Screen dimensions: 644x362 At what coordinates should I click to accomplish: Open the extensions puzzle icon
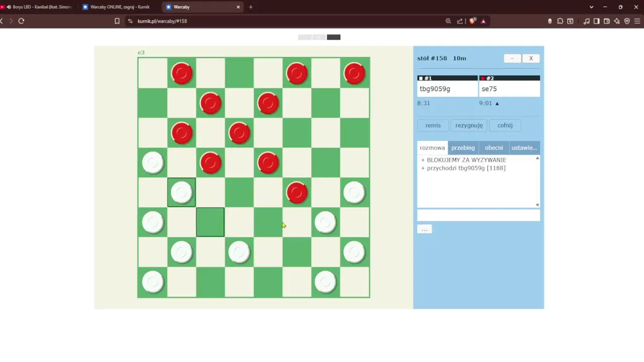pos(560,21)
